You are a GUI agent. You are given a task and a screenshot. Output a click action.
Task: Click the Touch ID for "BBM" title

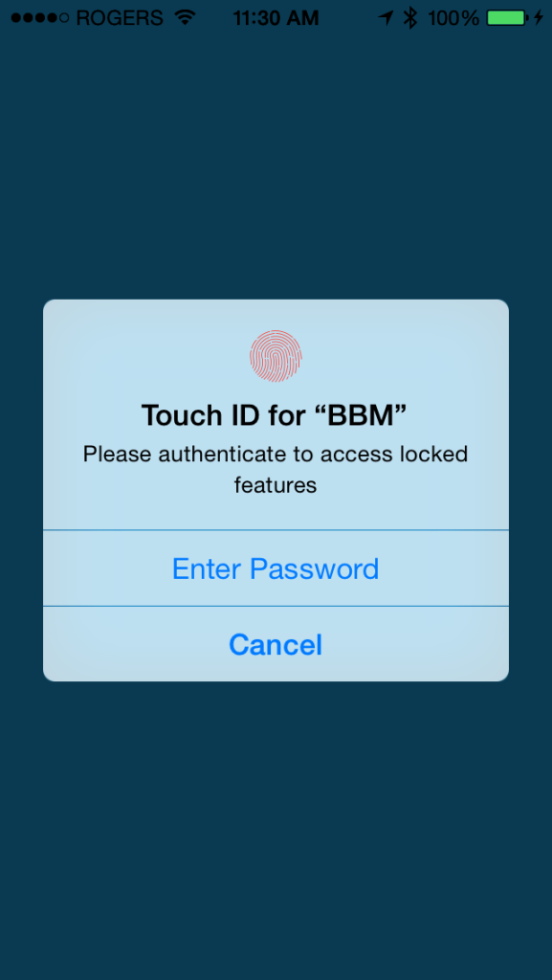tap(275, 414)
